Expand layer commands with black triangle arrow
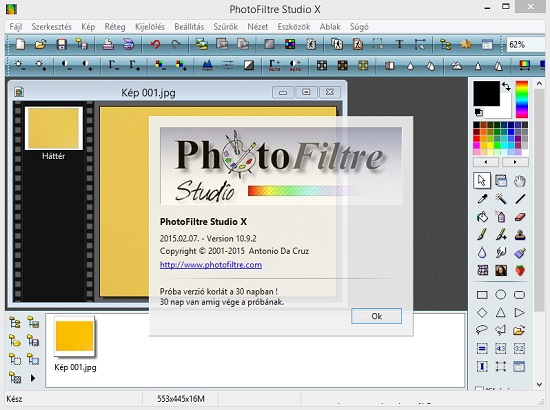The width and height of the screenshot is (550, 410). coord(33,378)
